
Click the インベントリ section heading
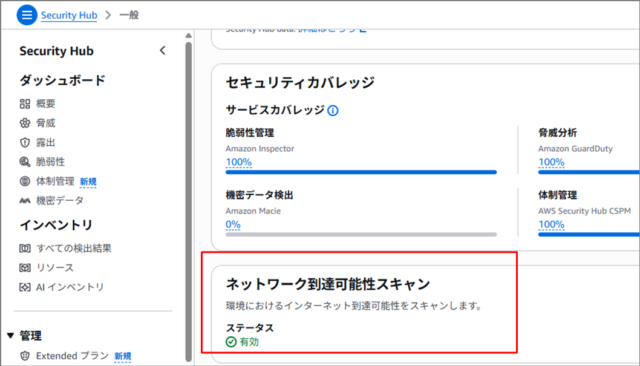56,225
